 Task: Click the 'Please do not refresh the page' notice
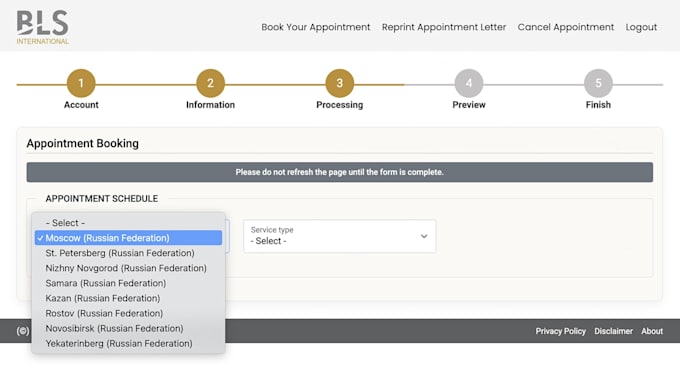(x=340, y=172)
